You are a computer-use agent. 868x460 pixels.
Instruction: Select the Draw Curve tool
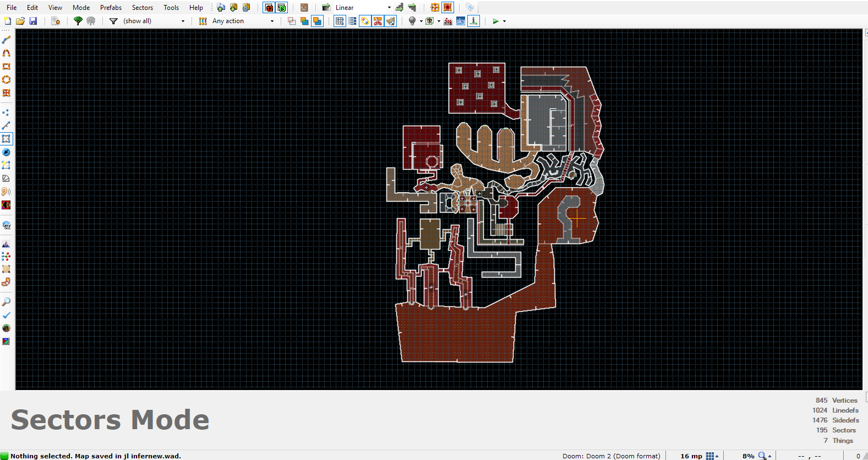tap(7, 53)
